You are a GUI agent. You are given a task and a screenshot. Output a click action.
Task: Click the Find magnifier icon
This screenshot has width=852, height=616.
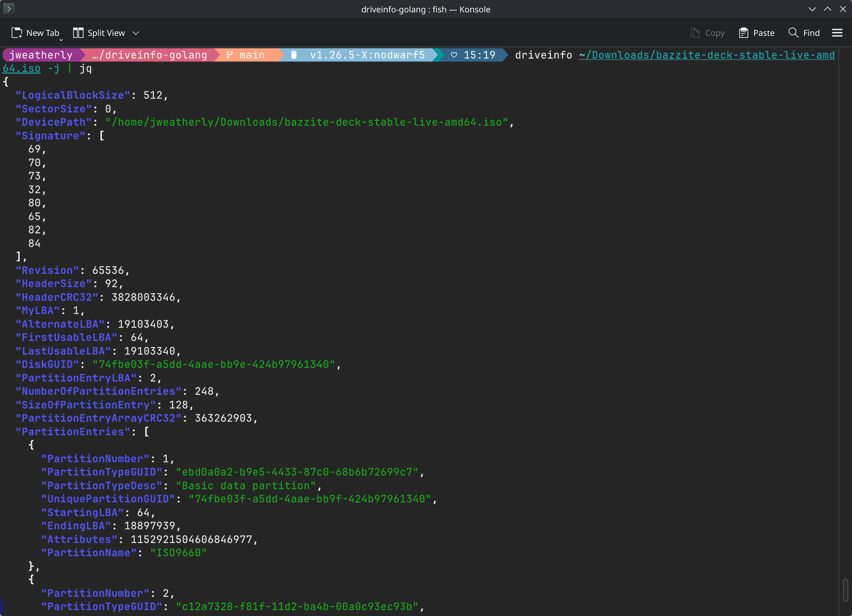click(793, 33)
